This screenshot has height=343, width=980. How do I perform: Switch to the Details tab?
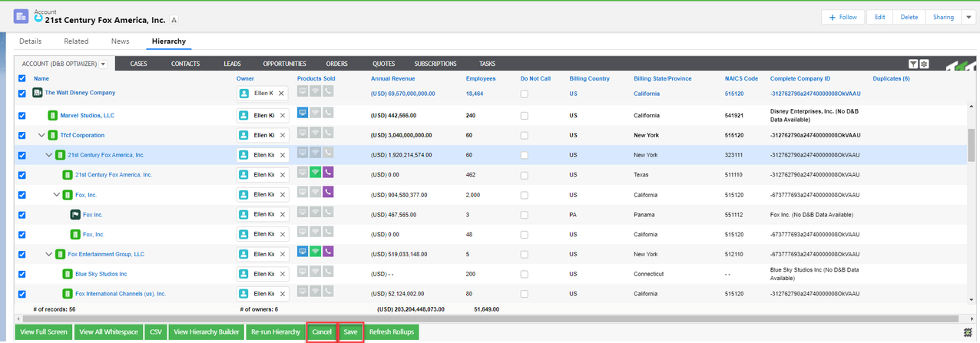(30, 41)
